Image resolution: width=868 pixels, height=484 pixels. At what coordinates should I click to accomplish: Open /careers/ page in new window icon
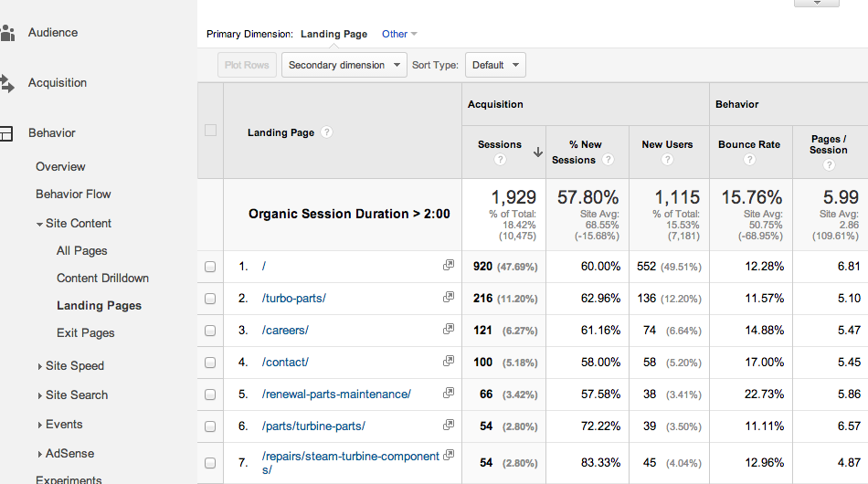tap(449, 329)
